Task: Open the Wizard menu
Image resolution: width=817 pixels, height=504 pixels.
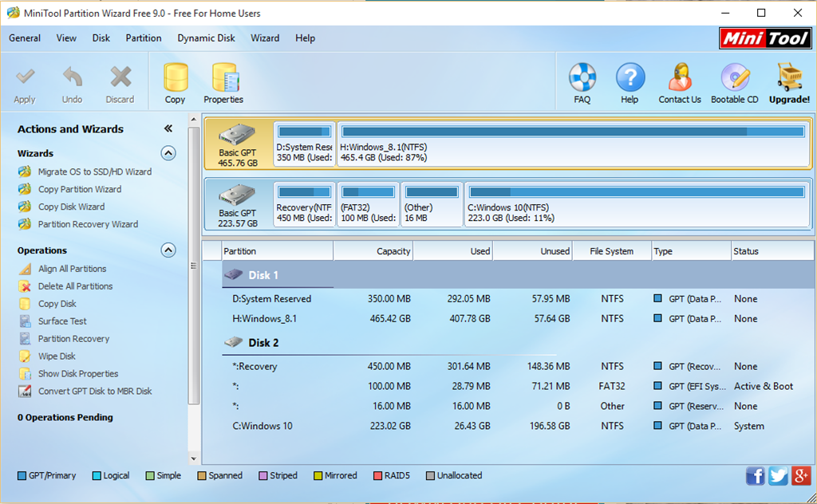Action: [265, 38]
